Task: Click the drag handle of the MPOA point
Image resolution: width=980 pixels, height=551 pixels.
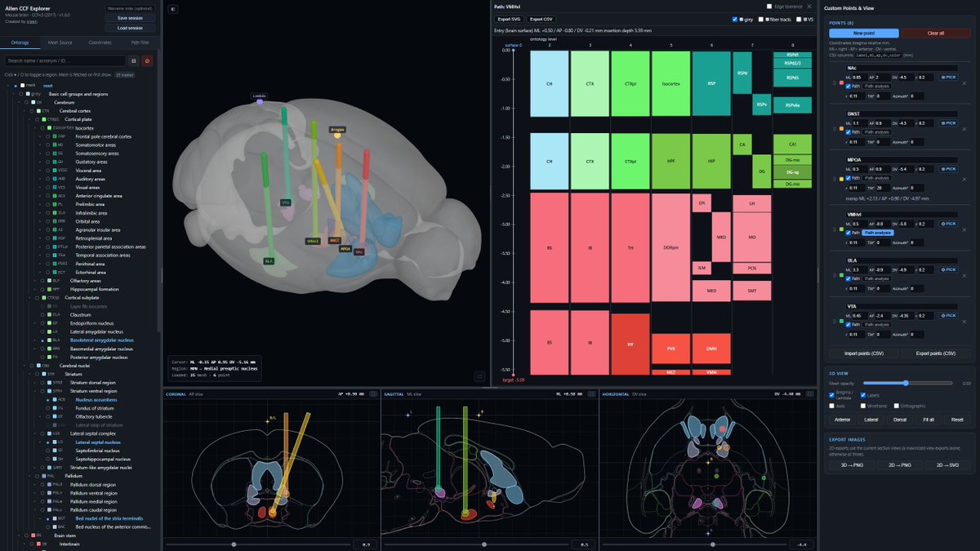Action: 835,179
